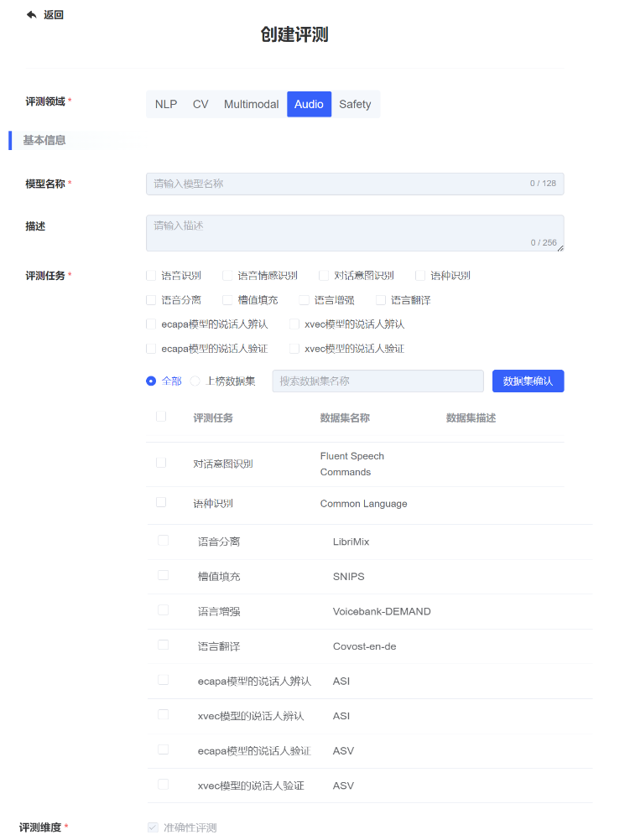Click the 返回 link
630x840 pixels.
(x=53, y=14)
